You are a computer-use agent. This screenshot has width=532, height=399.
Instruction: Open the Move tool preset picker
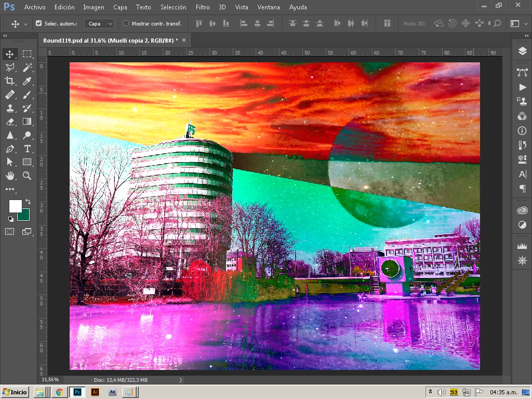click(x=26, y=24)
